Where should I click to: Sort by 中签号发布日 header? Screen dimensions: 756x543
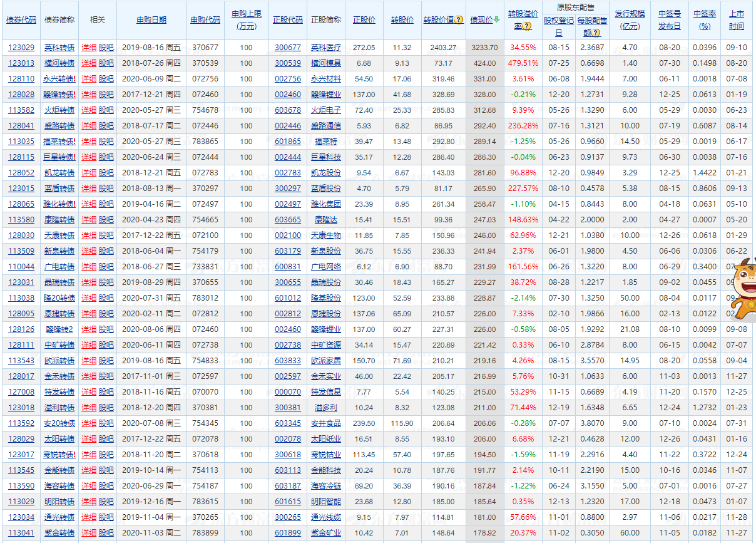pyautogui.click(x=670, y=20)
